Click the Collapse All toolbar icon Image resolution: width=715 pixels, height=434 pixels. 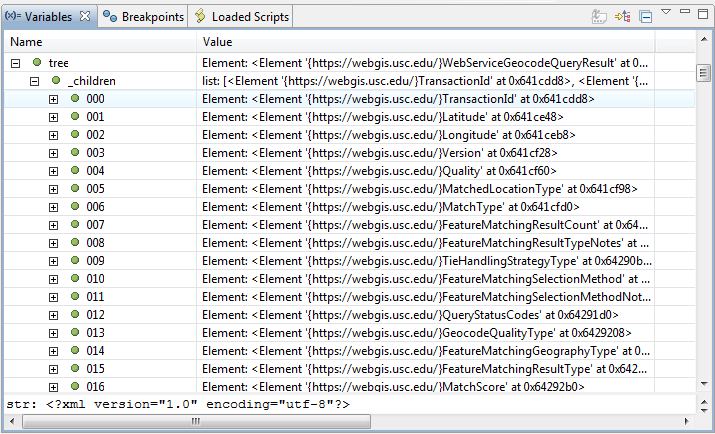(x=646, y=17)
